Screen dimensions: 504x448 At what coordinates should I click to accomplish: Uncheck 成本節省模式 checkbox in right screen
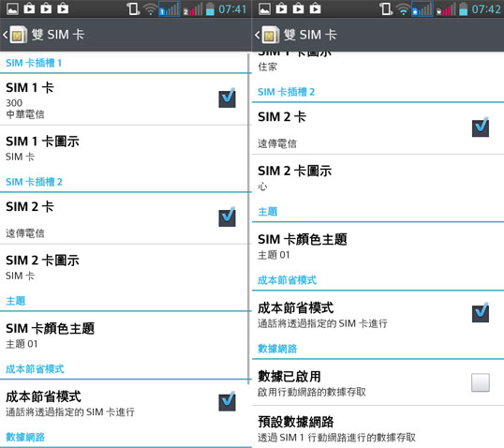tap(481, 313)
